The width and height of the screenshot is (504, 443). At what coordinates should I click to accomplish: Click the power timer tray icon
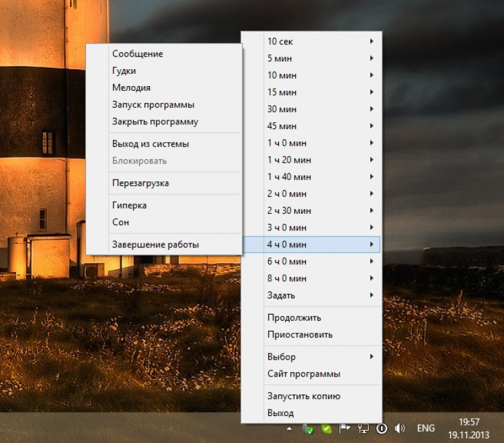[x=382, y=428]
